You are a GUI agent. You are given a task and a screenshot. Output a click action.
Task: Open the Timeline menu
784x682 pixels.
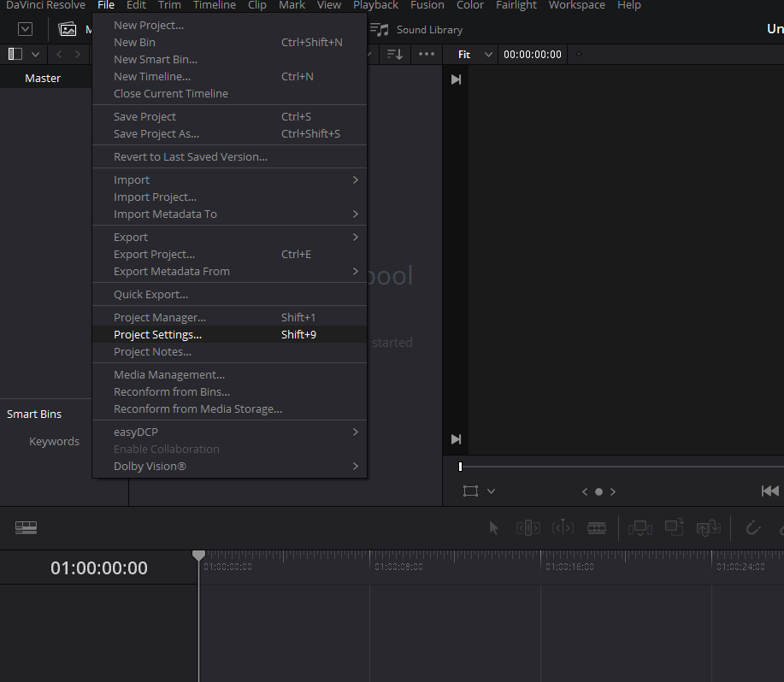215,5
